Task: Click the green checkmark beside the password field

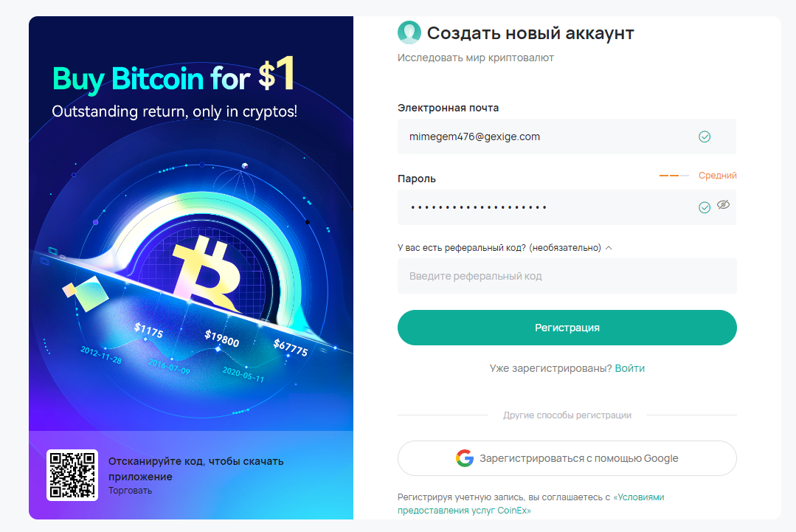Action: point(705,207)
